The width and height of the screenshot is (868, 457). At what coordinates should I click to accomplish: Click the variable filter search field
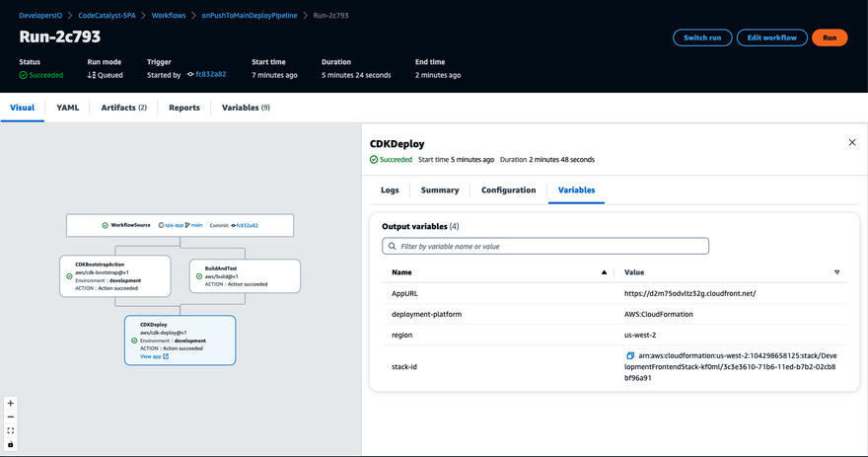coord(545,247)
